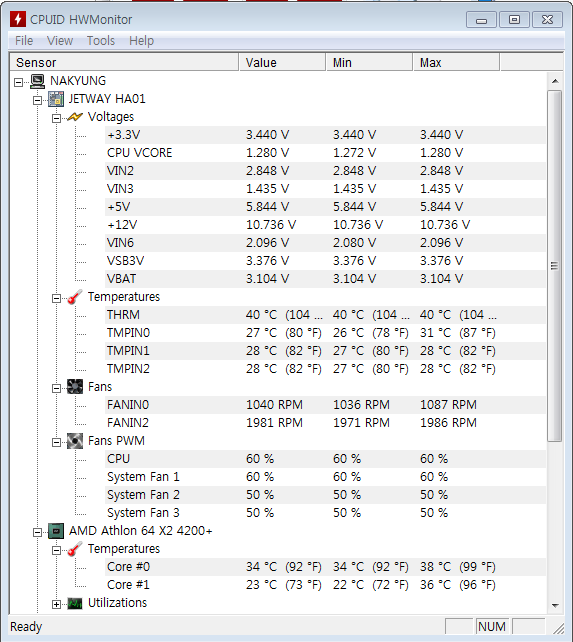Select the NAKYUNG tree label

(x=78, y=81)
